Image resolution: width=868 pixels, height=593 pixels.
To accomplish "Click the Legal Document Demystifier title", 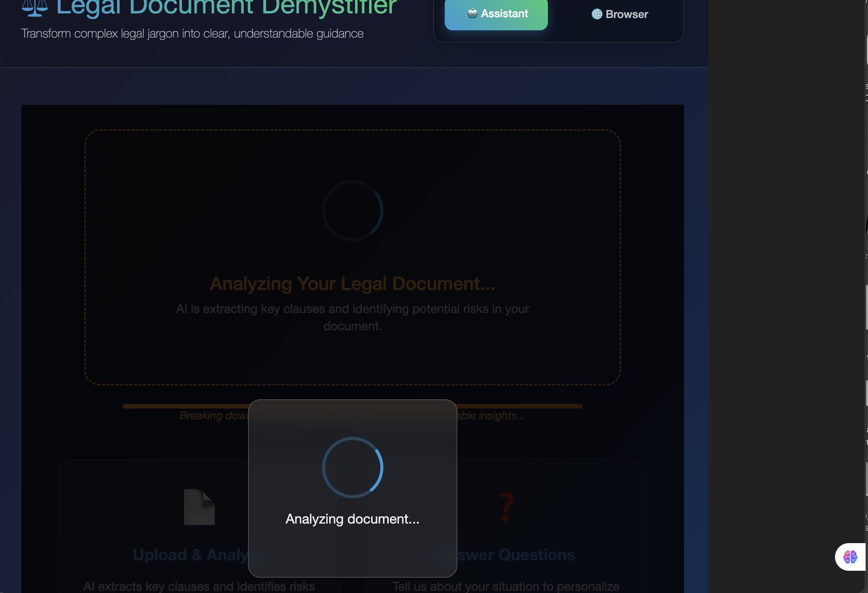I will point(226,7).
